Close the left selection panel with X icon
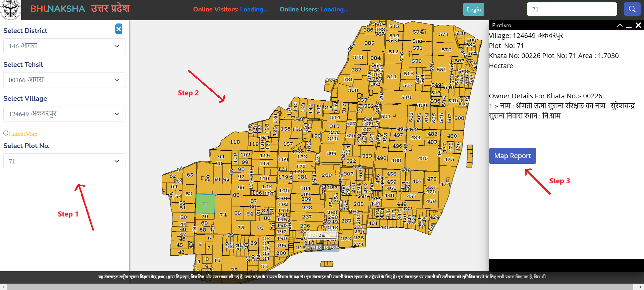 pos(118,29)
